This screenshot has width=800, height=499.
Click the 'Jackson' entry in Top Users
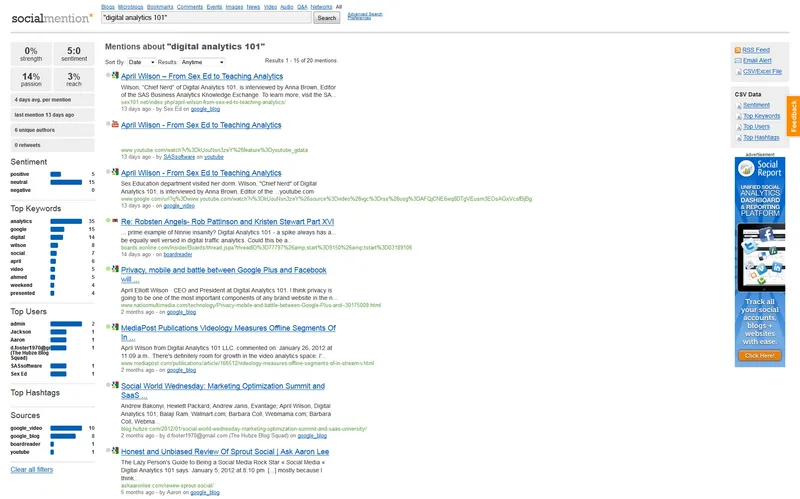tap(20, 332)
